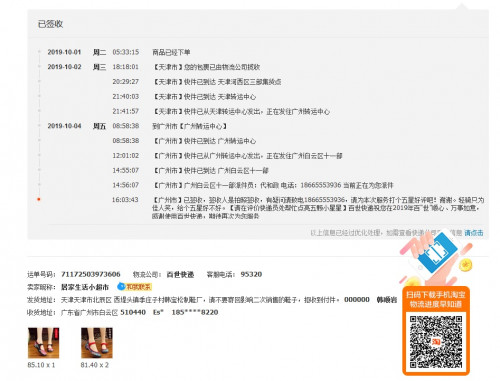Select the date 2019-10-01 entry
Image resolution: width=500 pixels, height=381 pixels.
pyautogui.click(x=64, y=52)
